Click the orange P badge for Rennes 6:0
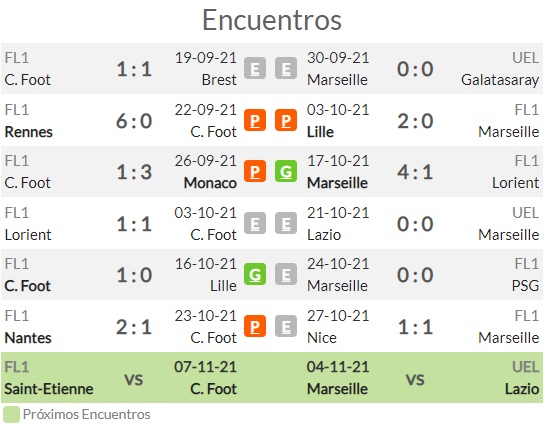 (x=255, y=120)
